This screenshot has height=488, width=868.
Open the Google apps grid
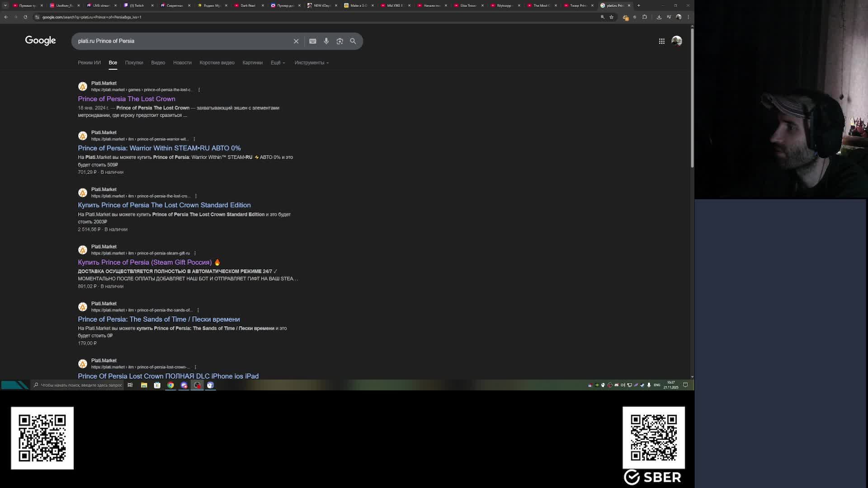tap(661, 41)
